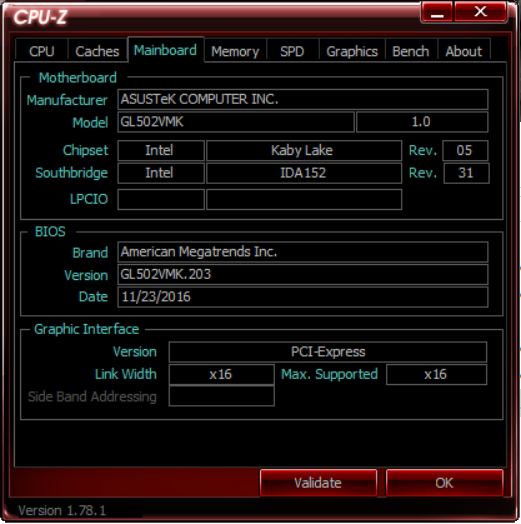This screenshot has height=524, width=521.
Task: Click the Southbridge IDA152 field
Action: point(304,173)
